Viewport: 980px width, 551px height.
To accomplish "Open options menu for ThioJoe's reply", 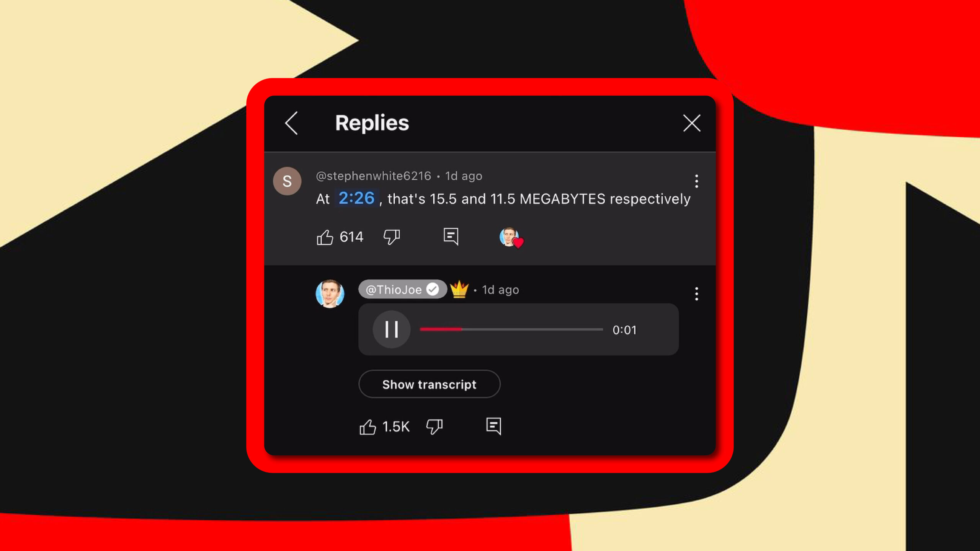I will (x=697, y=294).
